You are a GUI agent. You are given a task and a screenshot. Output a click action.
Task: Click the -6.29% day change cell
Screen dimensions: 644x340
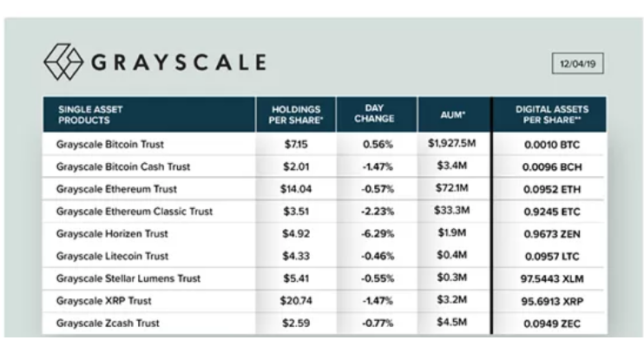point(378,233)
